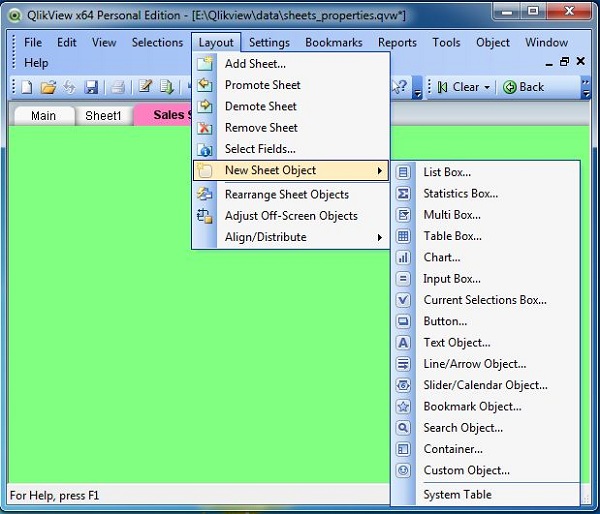Open the Window menu

click(546, 42)
